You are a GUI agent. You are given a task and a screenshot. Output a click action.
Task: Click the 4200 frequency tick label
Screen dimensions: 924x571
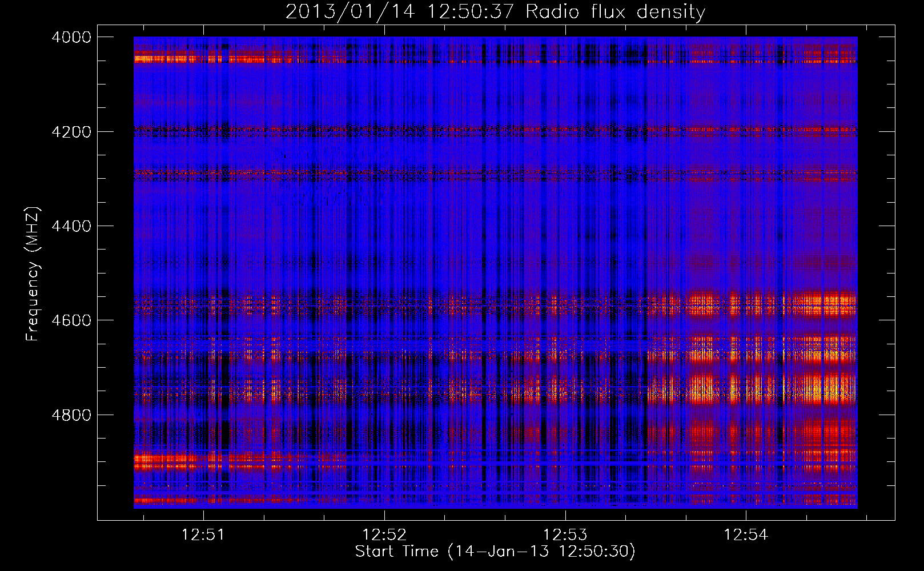(71, 132)
